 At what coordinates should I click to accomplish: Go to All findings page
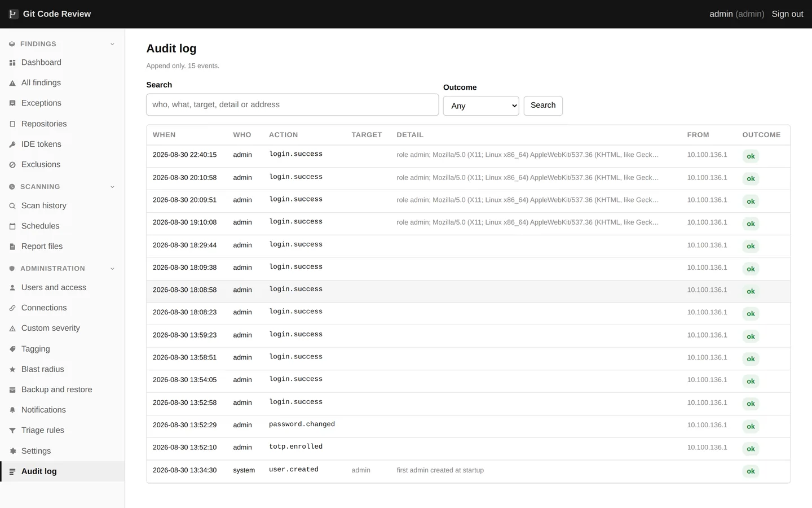[62, 83]
